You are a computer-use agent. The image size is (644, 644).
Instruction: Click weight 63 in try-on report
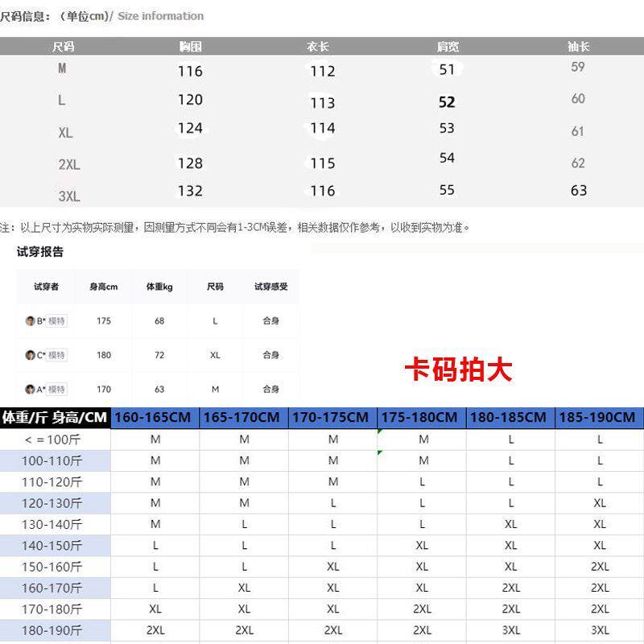click(159, 389)
